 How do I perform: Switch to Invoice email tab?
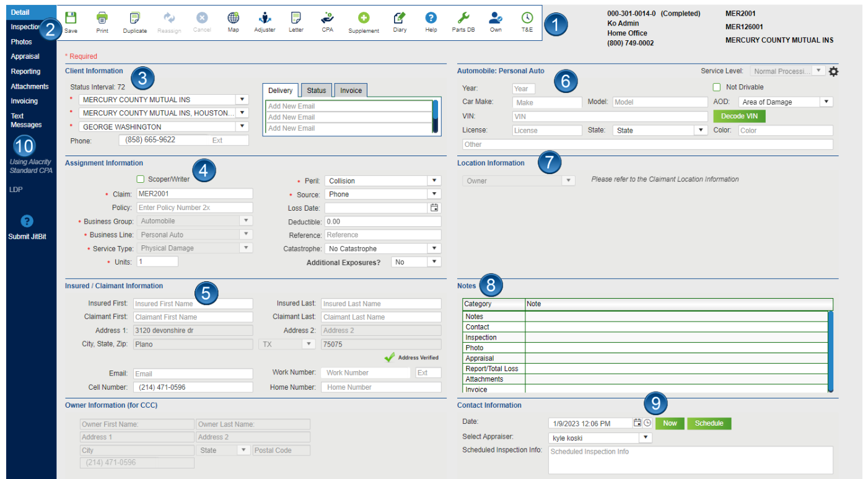pos(351,90)
